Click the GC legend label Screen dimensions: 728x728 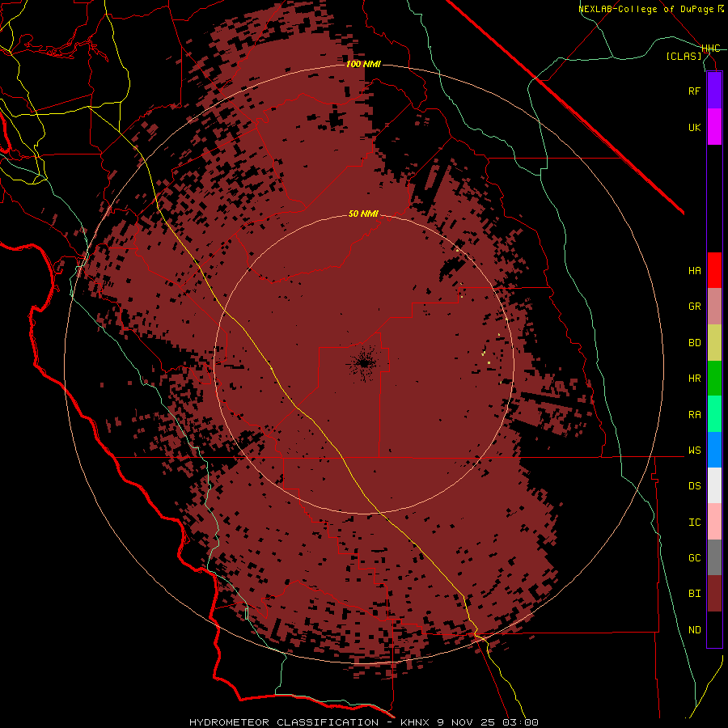[695, 558]
